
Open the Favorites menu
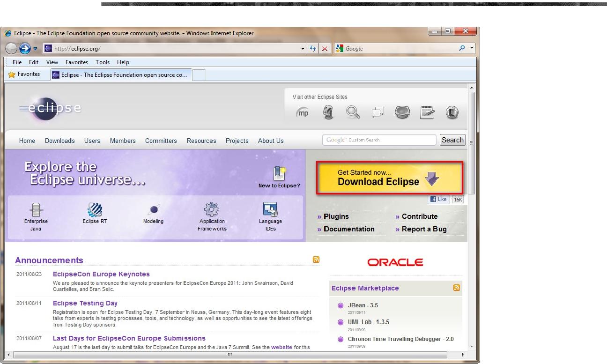pyautogui.click(x=77, y=62)
